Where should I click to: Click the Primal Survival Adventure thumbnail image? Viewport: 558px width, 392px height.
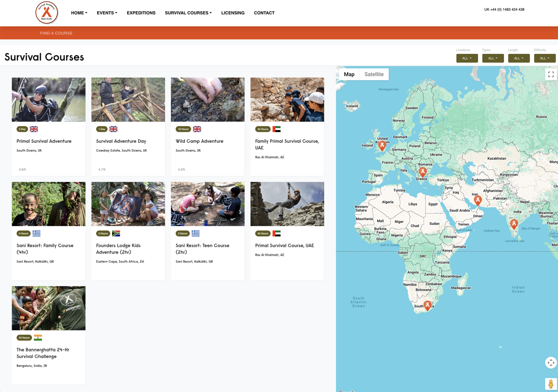tap(48, 100)
